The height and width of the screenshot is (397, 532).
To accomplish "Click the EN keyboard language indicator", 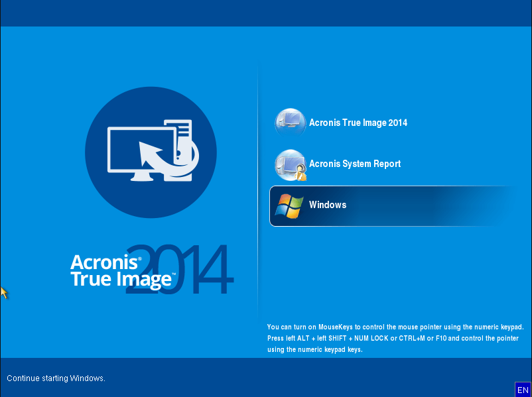I will (523, 389).
